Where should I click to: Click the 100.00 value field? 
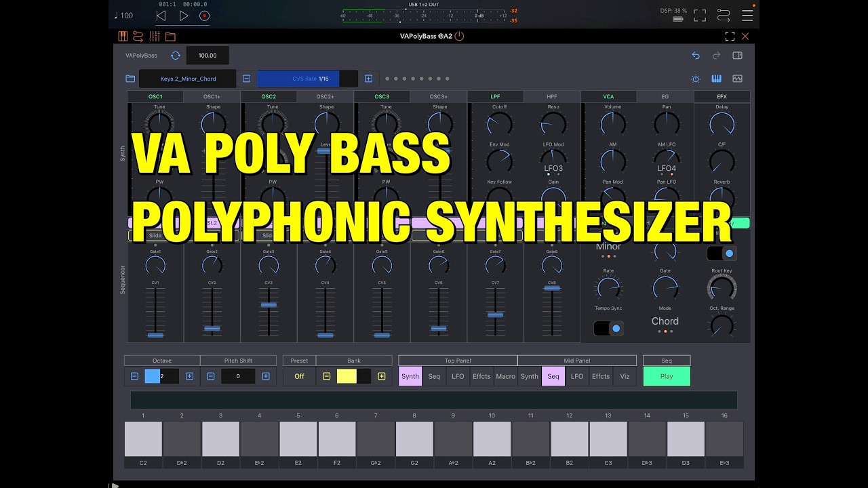point(208,56)
